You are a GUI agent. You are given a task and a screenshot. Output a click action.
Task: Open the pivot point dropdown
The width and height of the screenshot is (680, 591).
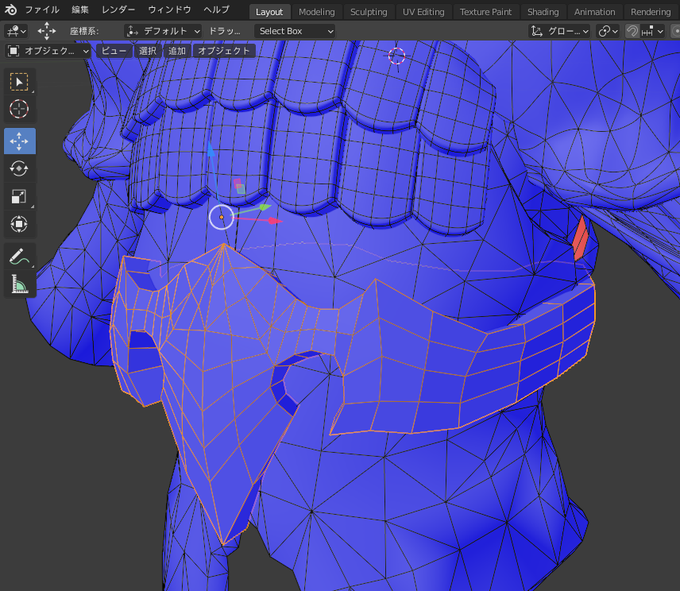pos(608,31)
